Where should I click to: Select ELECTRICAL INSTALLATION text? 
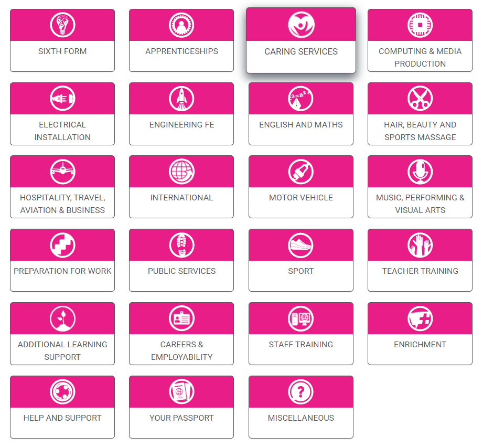(62, 131)
